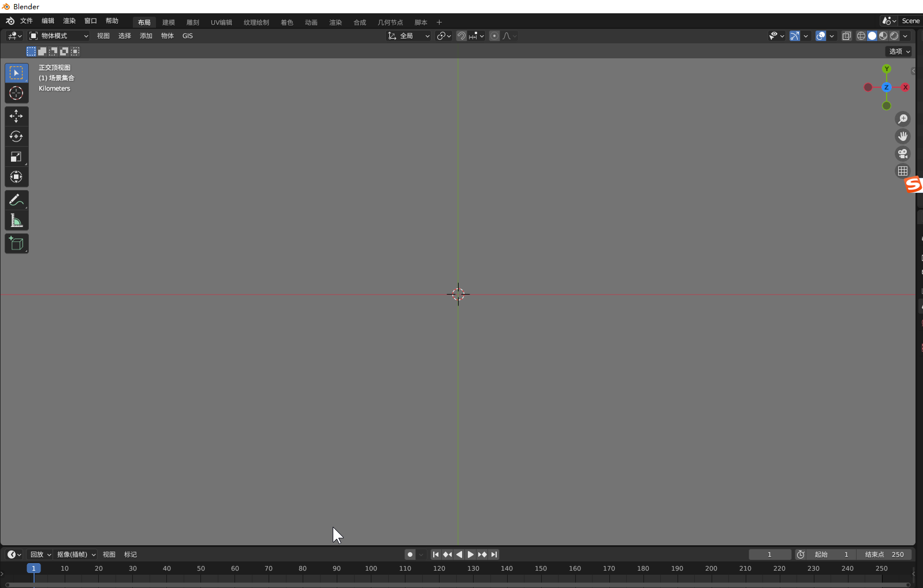Open the 添加 menu in viewport header
The width and height of the screenshot is (923, 588).
click(x=146, y=36)
